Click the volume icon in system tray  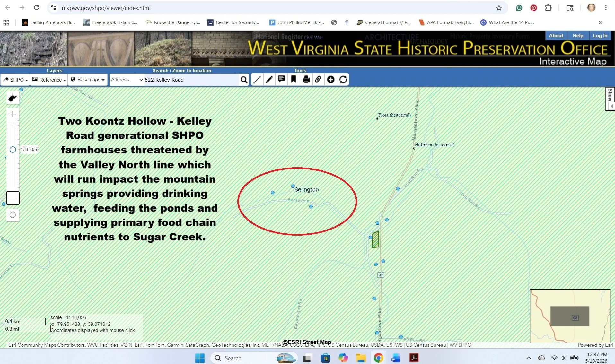click(x=564, y=358)
